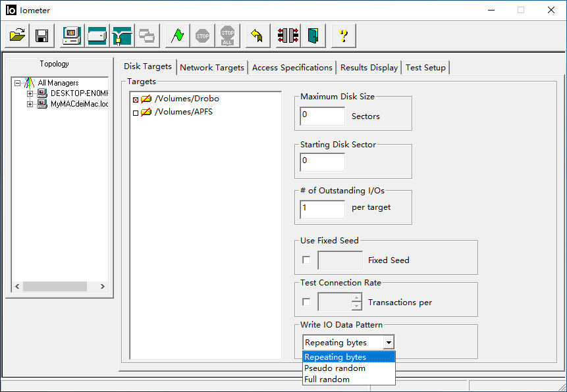This screenshot has height=392, width=567.
Task: Select MyMACdeiMac manager in tree
Action: (79, 104)
